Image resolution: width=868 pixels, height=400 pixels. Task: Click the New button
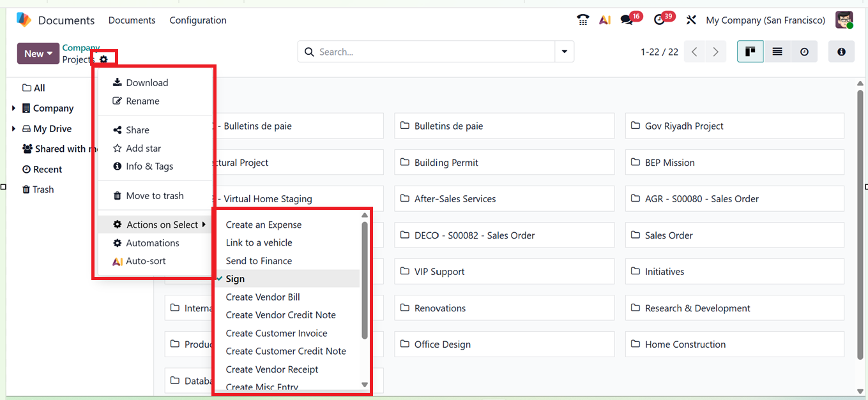coord(38,54)
